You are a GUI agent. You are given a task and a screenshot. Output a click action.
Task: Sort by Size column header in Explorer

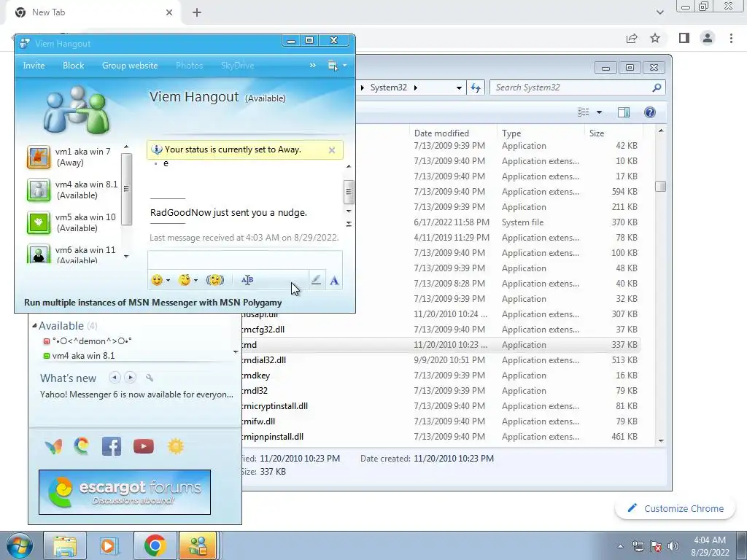click(x=613, y=133)
